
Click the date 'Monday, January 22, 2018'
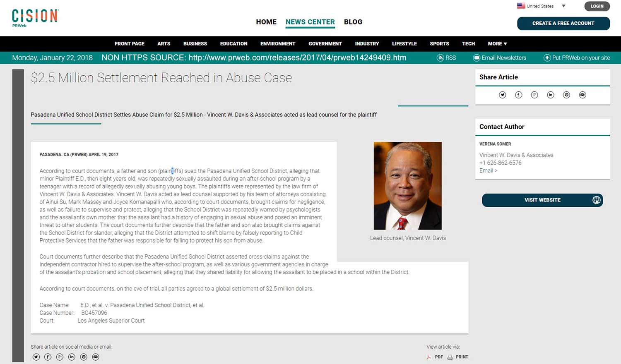tap(52, 57)
